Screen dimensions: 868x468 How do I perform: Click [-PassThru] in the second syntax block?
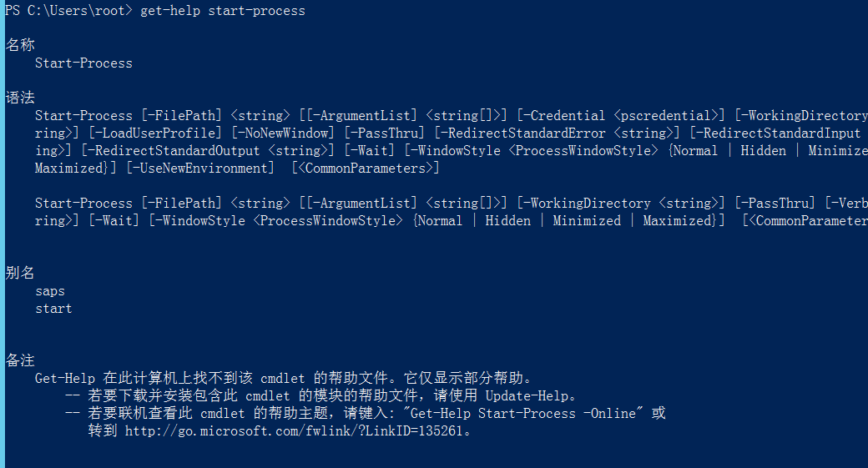tap(775, 203)
